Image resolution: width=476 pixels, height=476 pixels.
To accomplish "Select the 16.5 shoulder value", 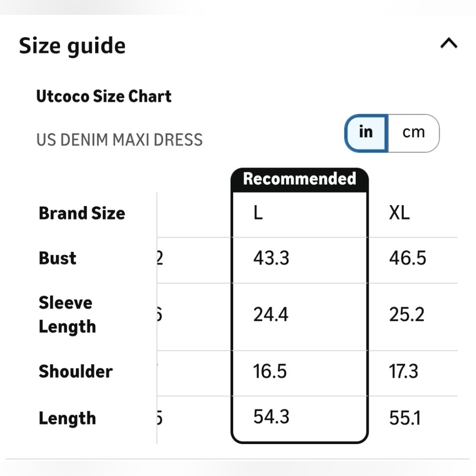I will point(269,371).
